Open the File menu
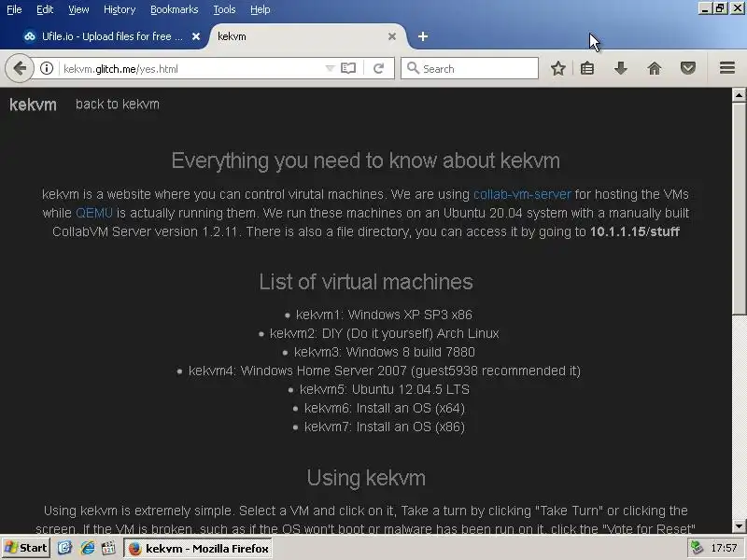This screenshot has height=560, width=747. coord(14,9)
